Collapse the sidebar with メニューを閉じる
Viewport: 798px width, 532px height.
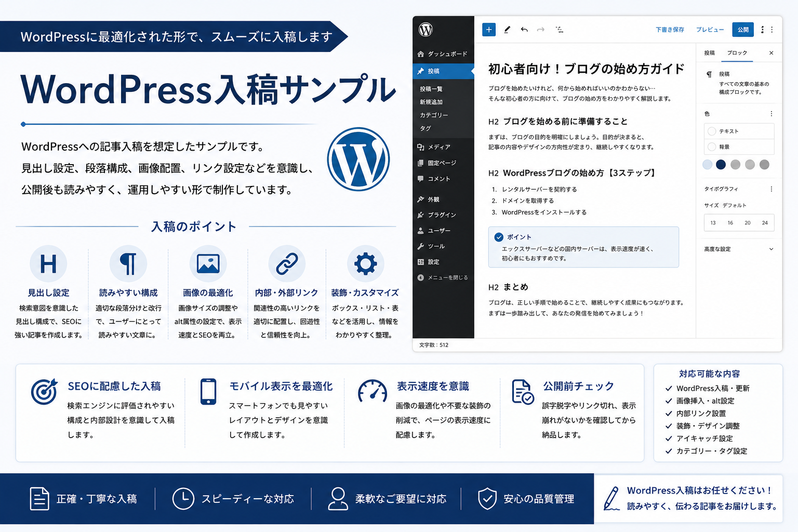[x=443, y=278]
